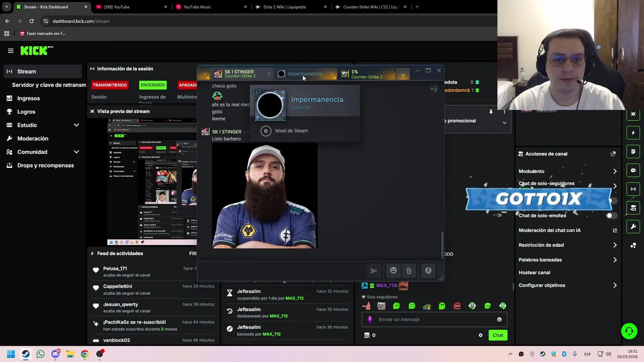Open Moderación in the sidebar
Screen dimensions: 644x362
43,138
